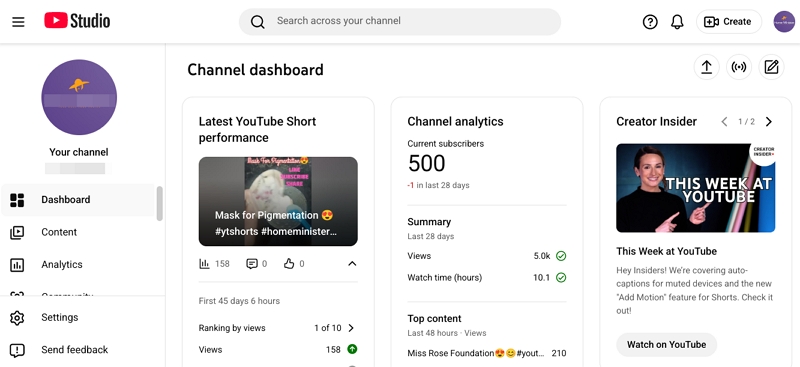Collapse the Short performance details chevron
Viewport: 800px width, 367px height.
352,264
